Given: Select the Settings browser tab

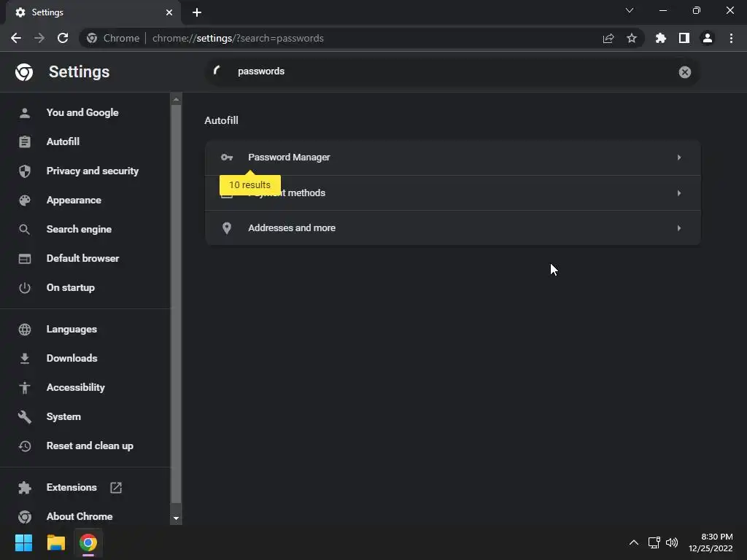Looking at the screenshot, I should 93,12.
